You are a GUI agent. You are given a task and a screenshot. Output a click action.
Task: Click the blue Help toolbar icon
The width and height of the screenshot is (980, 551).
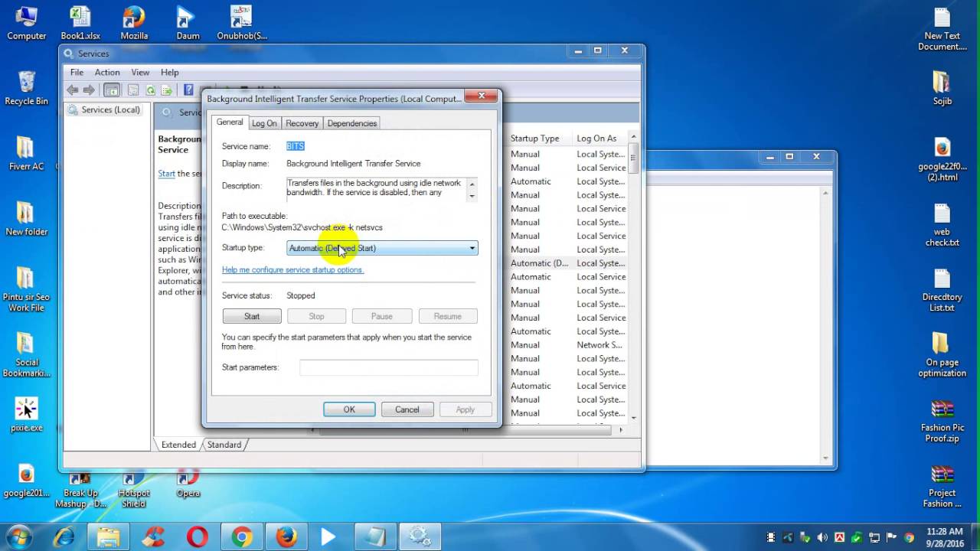click(188, 90)
